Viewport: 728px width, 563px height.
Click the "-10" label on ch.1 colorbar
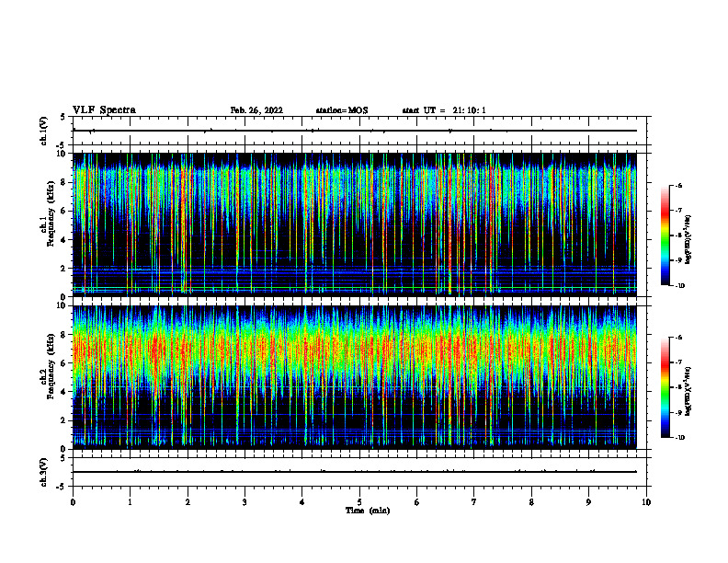(679, 286)
